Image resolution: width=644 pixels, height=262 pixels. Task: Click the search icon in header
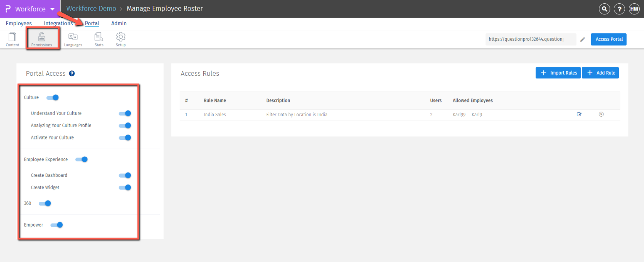pyautogui.click(x=604, y=9)
